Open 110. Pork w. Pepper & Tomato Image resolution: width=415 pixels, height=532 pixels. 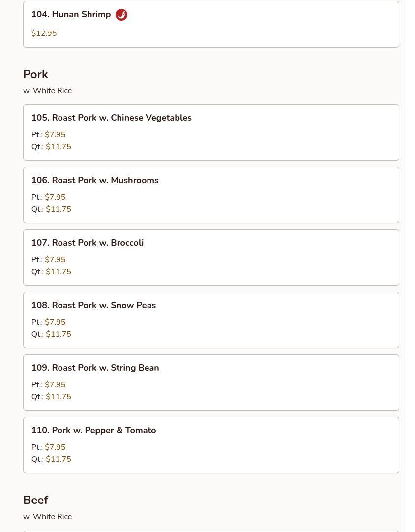[x=93, y=430]
